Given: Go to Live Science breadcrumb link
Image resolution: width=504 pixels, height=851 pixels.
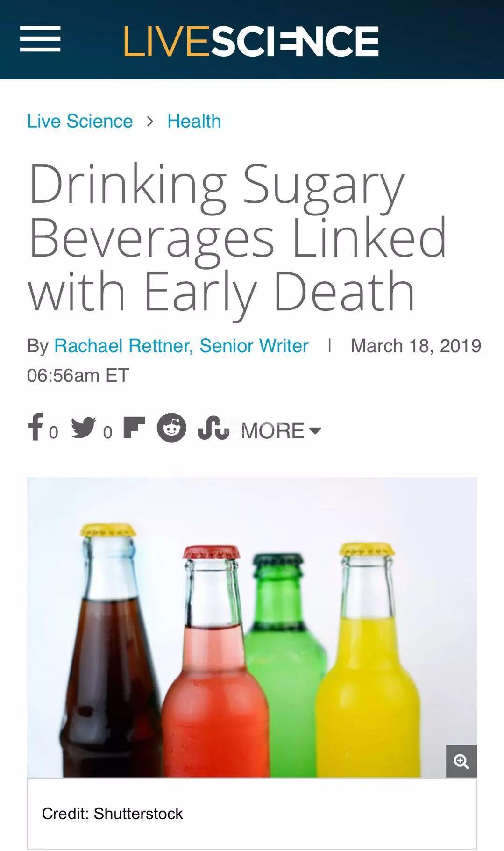Looking at the screenshot, I should pos(80,121).
